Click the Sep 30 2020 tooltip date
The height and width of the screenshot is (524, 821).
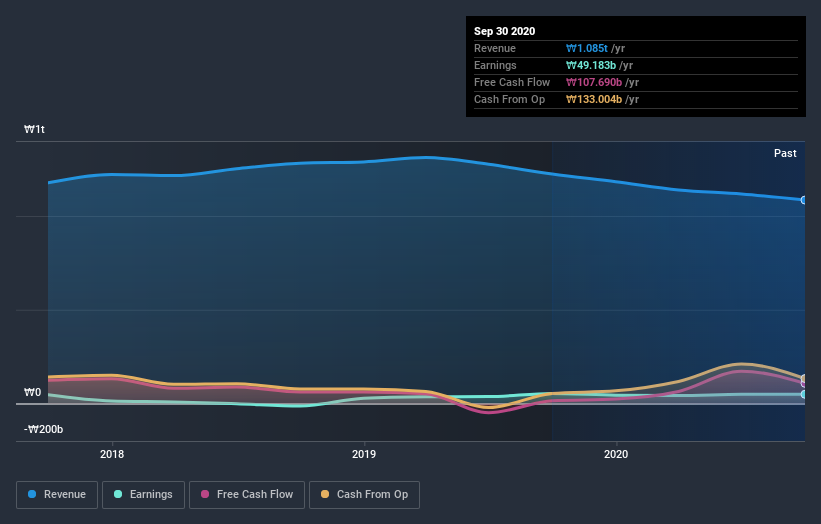504,31
